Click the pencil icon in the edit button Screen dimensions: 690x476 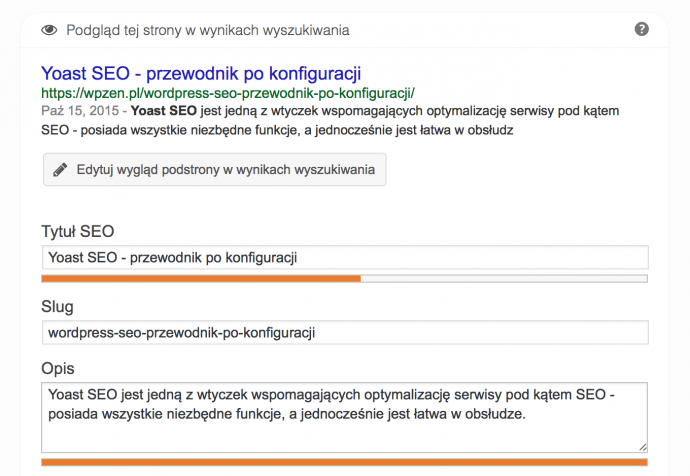pyautogui.click(x=60, y=170)
